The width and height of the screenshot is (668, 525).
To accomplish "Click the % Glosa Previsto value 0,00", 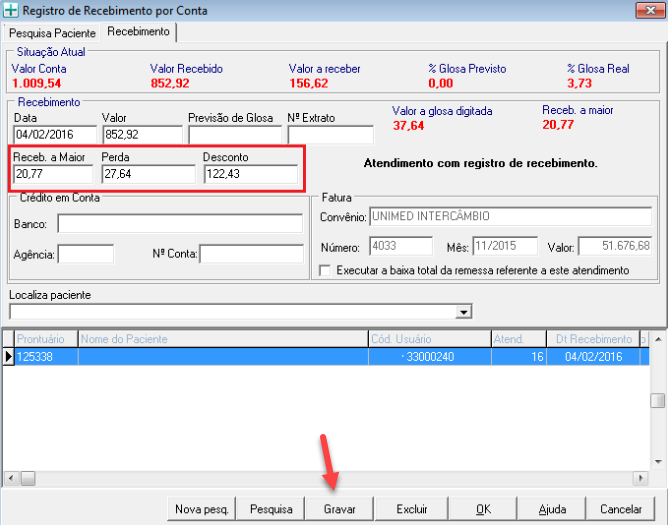I will 441,83.
